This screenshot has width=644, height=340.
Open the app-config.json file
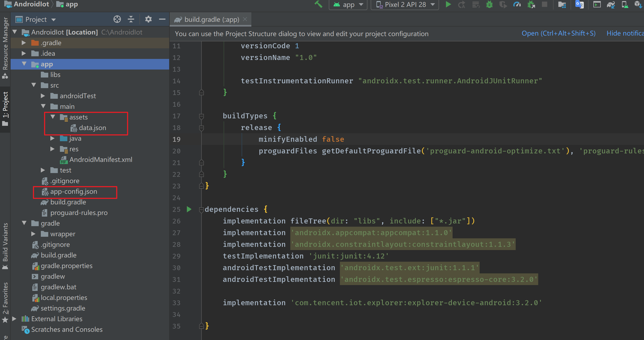74,192
